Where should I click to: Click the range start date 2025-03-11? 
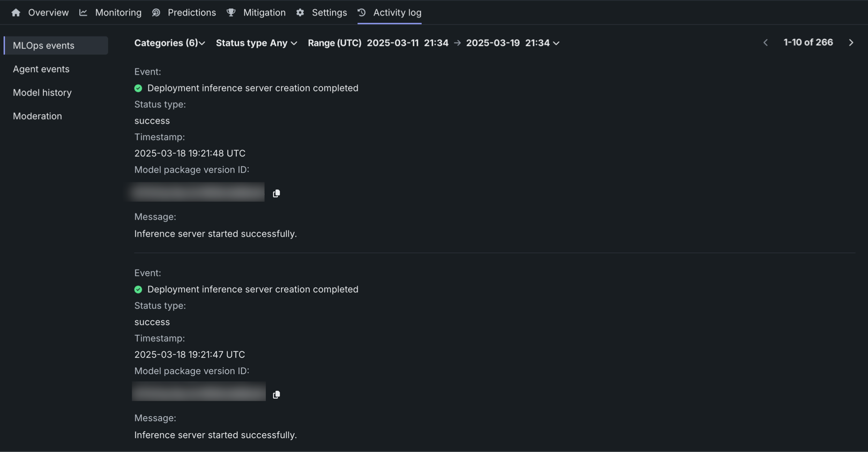(393, 43)
